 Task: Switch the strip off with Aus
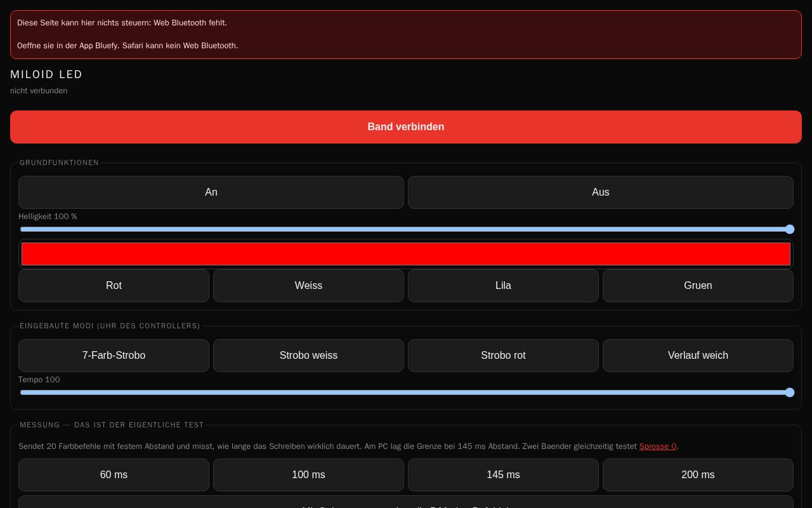coord(601,192)
